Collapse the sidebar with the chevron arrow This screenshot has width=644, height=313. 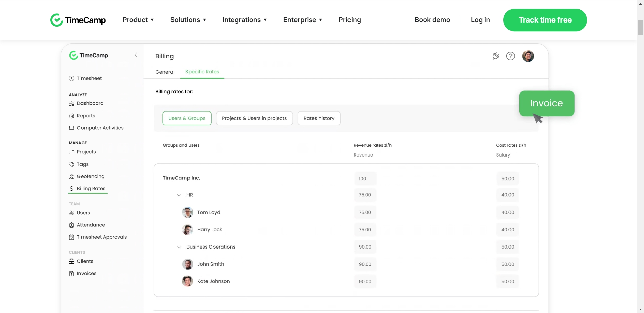pos(136,55)
